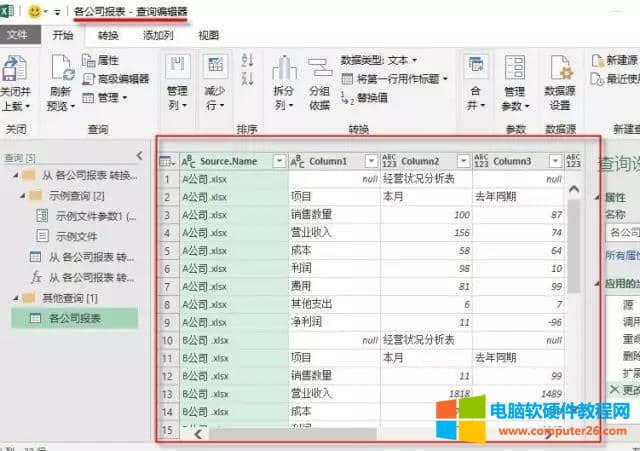The height and width of the screenshot is (451, 640).
Task: Click the Column1 data type icon
Action: click(297, 162)
